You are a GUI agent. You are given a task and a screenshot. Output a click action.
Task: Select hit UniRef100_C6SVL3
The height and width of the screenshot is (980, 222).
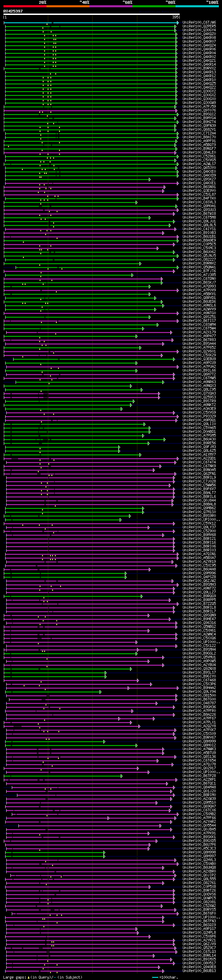click(x=199, y=202)
